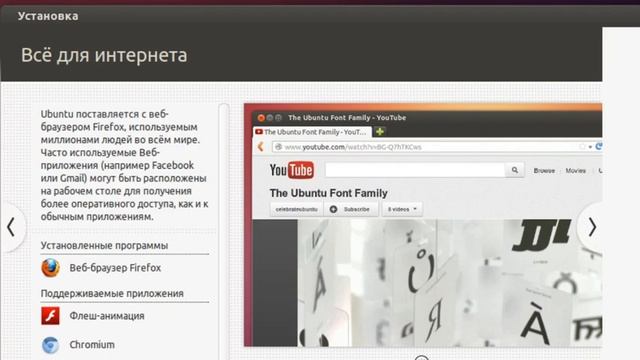Click the video thumbnail with letters

pyautogui.click(x=449, y=283)
